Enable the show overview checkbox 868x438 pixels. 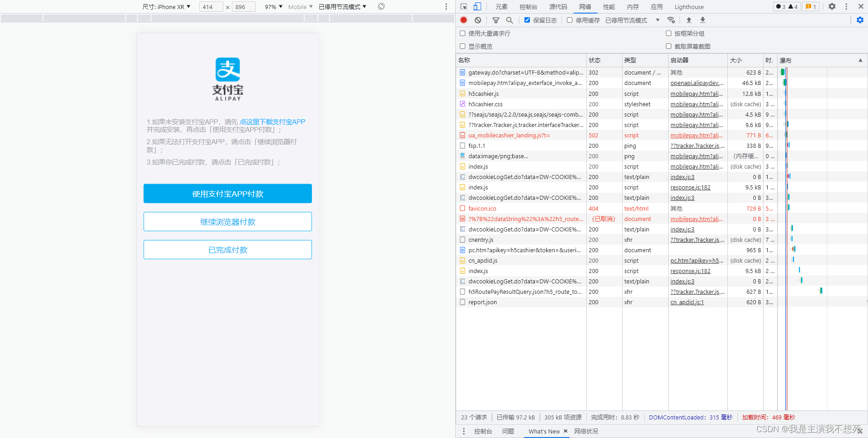coord(462,46)
